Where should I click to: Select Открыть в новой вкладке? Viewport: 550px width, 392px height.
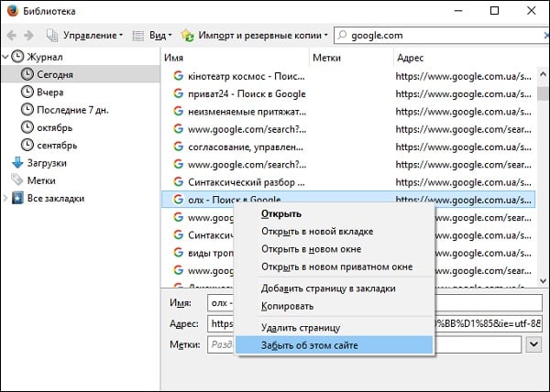tap(317, 232)
